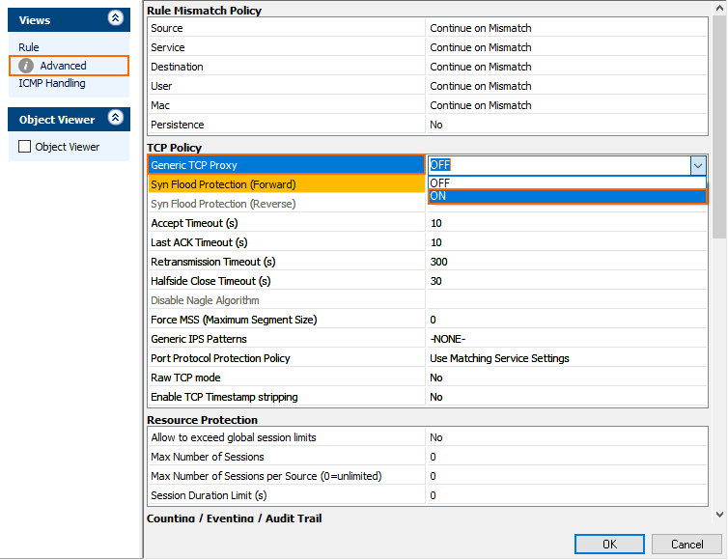The width and height of the screenshot is (728, 560).
Task: Click Mac value Continue on Mismatch
Action: (x=481, y=105)
